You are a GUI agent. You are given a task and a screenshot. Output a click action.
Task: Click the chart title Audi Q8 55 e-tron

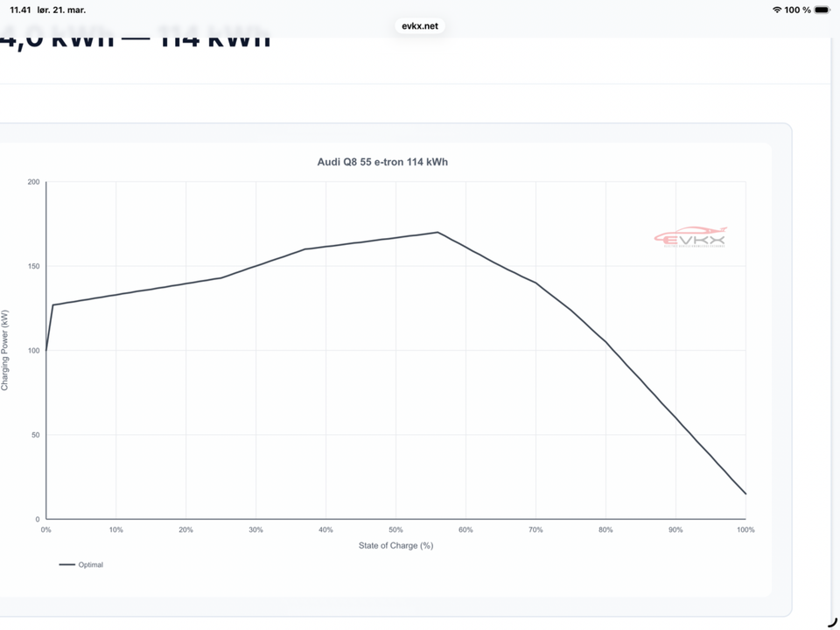(382, 162)
